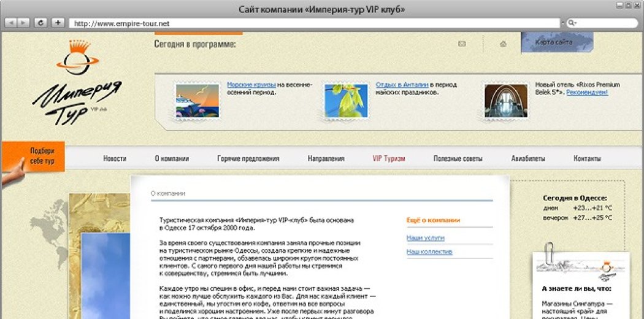Screen dimensions: 644x319
Task: Open the Карта сайта tab
Action: [x=554, y=42]
